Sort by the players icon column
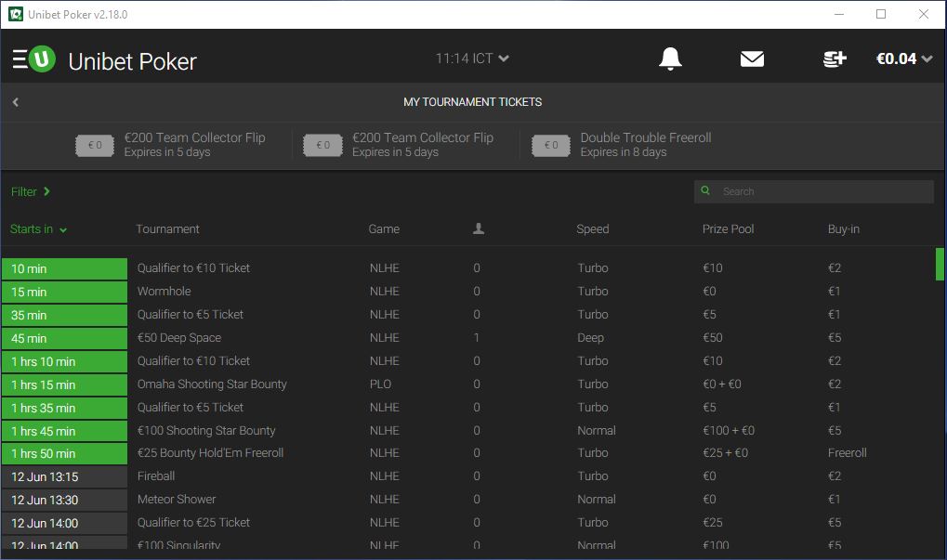 click(x=479, y=228)
